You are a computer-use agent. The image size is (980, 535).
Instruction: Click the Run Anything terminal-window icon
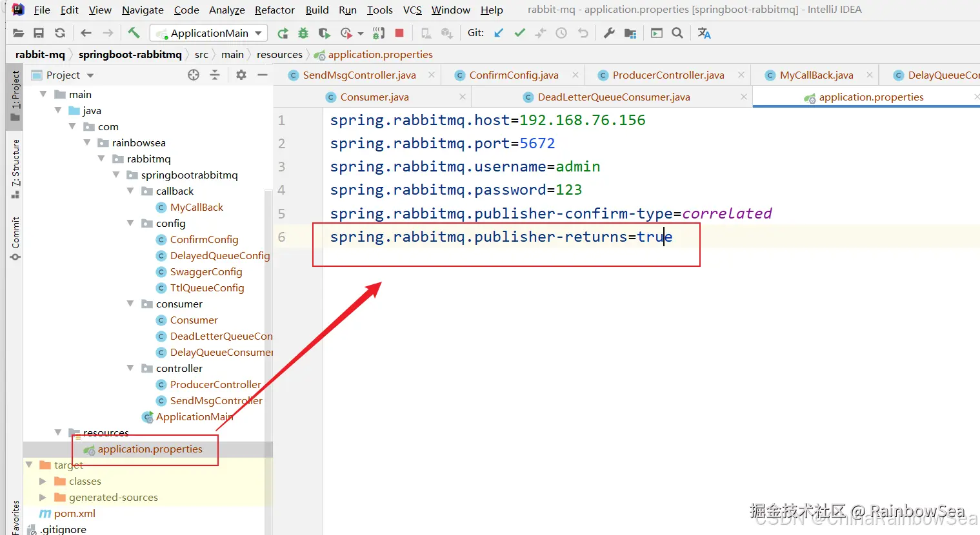coord(657,33)
